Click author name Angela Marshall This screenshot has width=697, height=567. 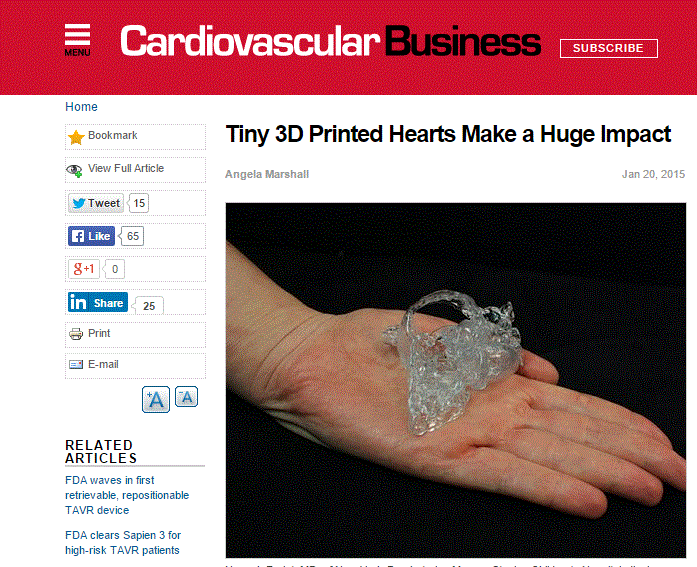coord(267,174)
